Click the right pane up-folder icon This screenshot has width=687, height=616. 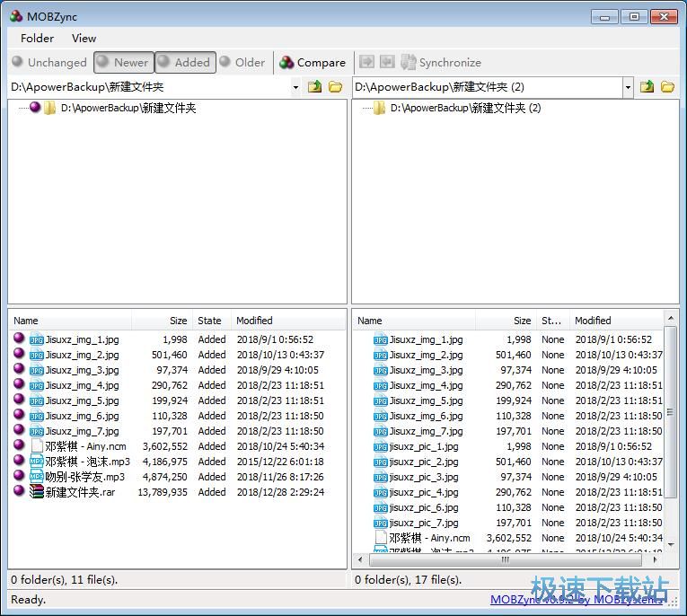click(647, 87)
